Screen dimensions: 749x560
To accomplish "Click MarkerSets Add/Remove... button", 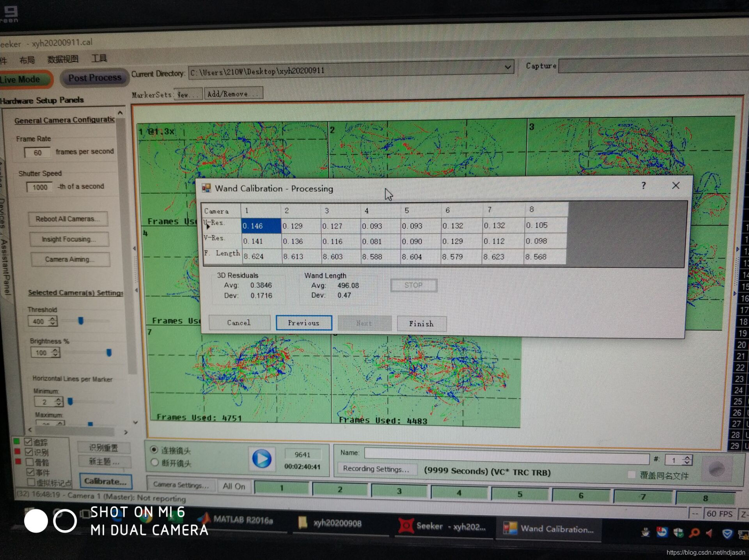I will [233, 94].
